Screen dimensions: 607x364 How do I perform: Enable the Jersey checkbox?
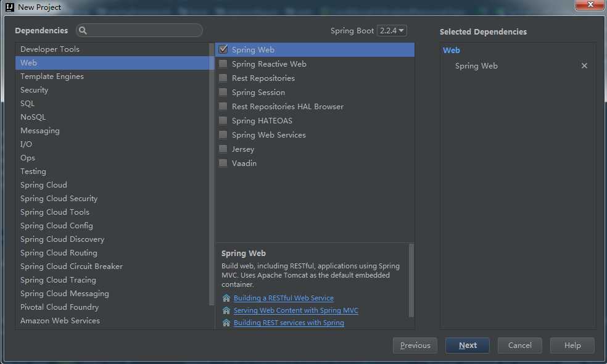223,149
